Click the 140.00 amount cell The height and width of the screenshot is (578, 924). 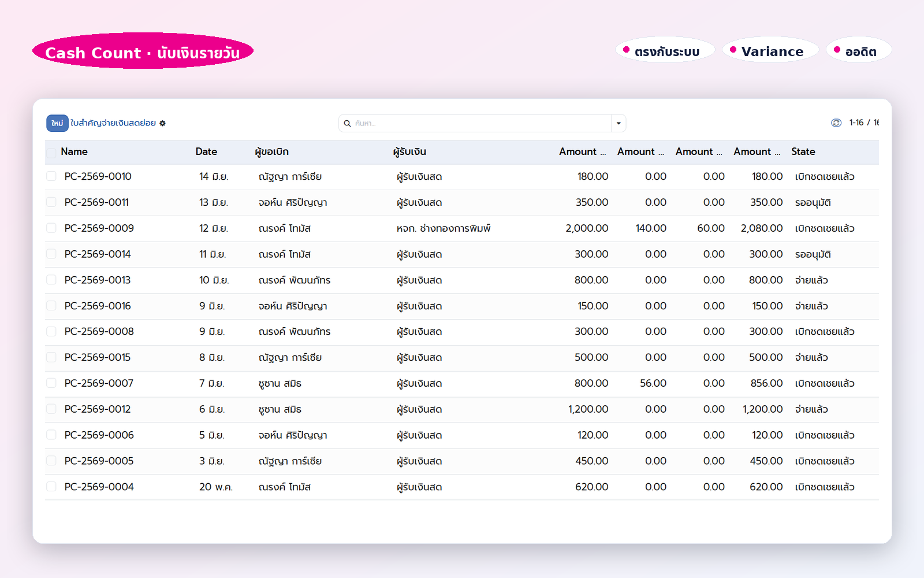coord(651,228)
